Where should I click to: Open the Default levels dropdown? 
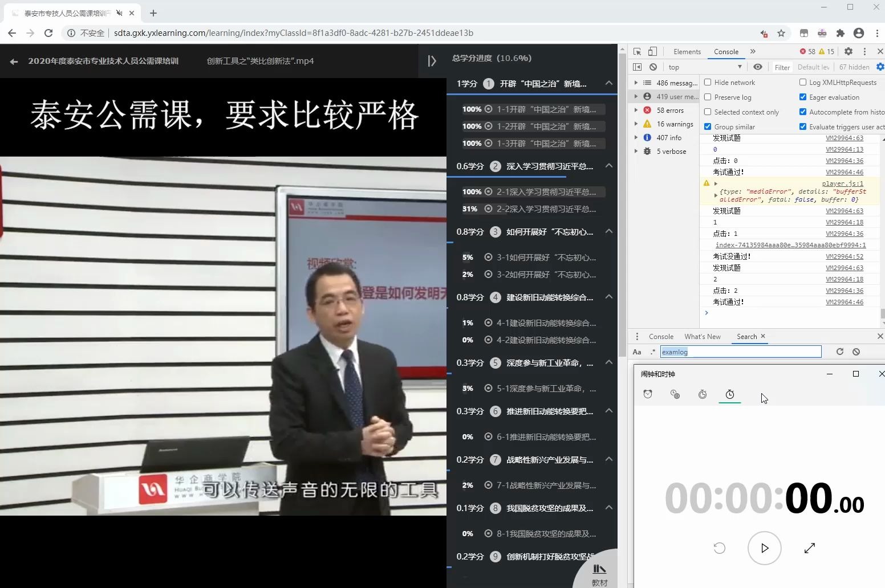tap(814, 67)
